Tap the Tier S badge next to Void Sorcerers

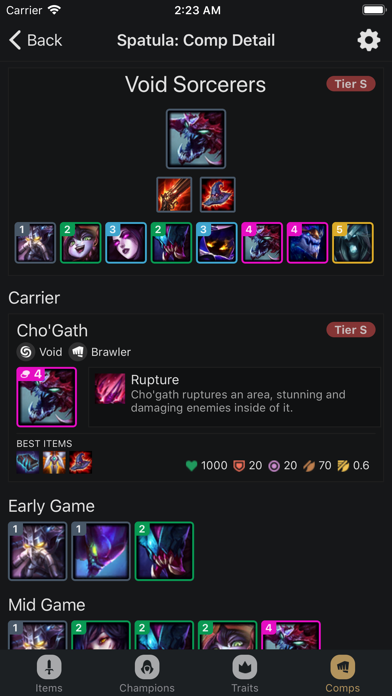coord(351,83)
